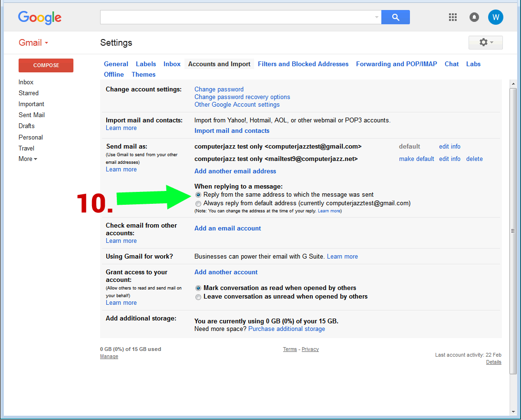The image size is (521, 420).
Task: Open the Important folder
Action: tap(31, 104)
